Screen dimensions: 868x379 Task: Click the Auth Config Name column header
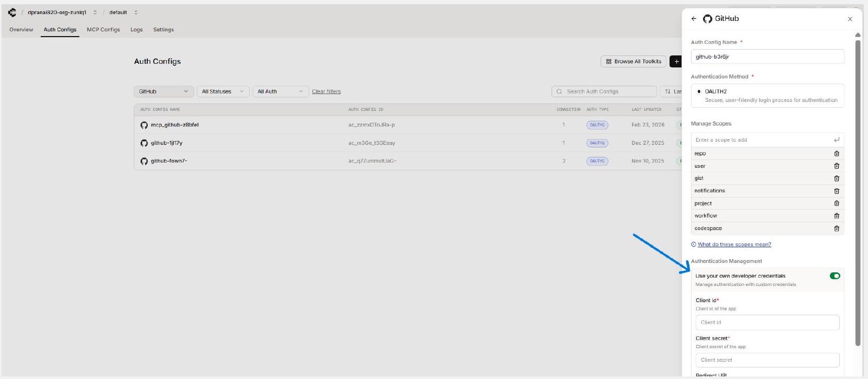click(160, 110)
